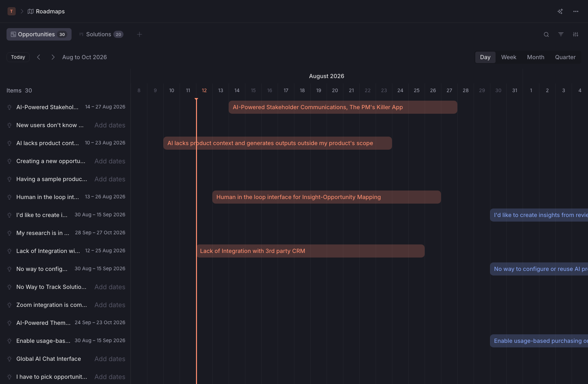Click lightbulb icon beside Having a sample product
This screenshot has width=588, height=384.
point(9,179)
